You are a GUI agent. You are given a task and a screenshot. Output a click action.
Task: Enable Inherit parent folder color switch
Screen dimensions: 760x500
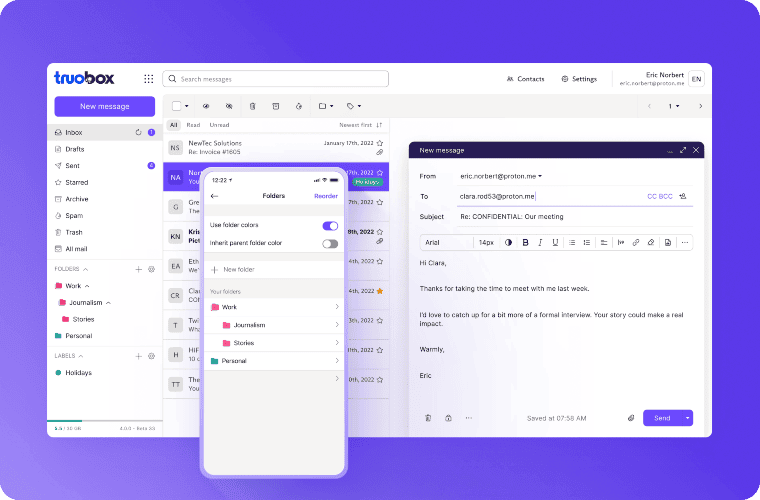(x=330, y=243)
